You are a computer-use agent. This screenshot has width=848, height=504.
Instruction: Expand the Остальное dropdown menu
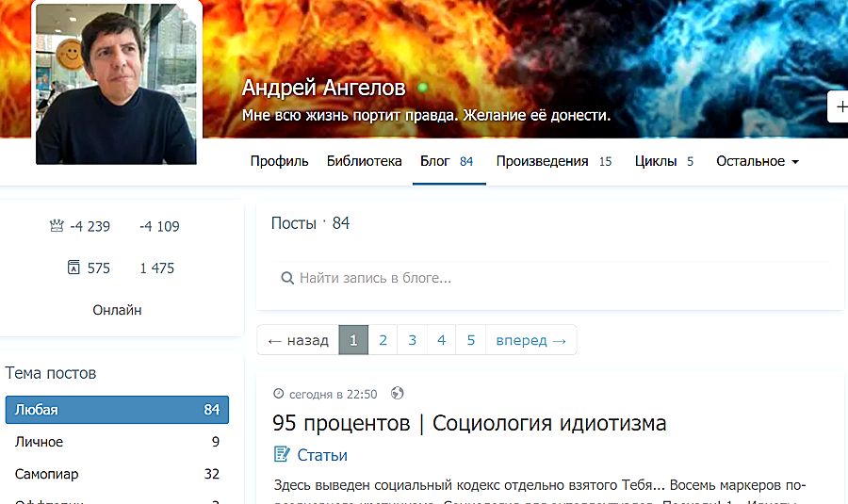(758, 161)
